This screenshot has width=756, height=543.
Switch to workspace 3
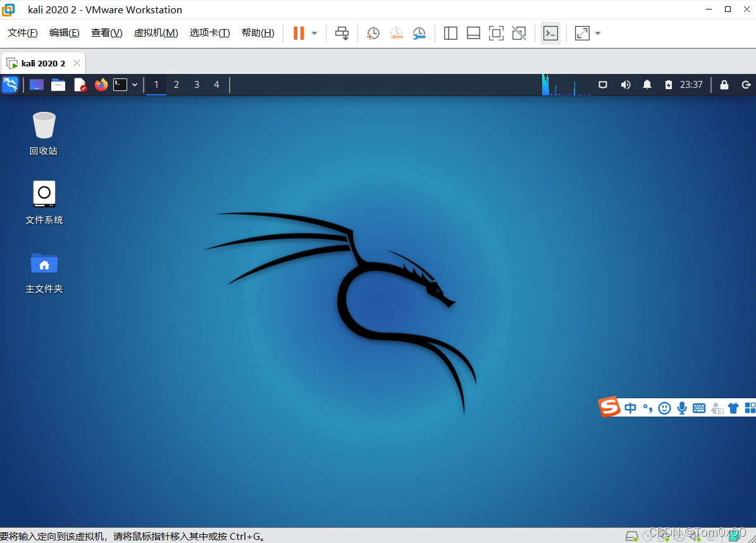click(x=197, y=85)
